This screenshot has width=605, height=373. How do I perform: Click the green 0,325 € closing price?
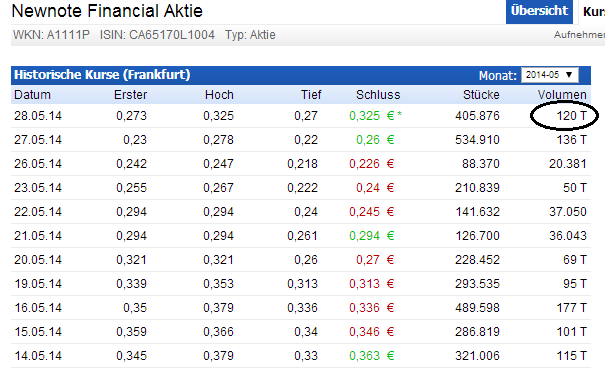(x=372, y=116)
